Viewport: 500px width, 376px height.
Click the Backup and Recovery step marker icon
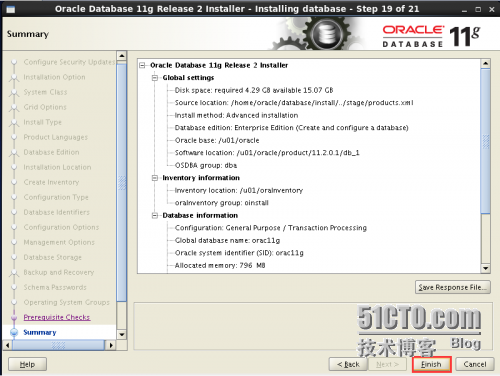click(14, 273)
